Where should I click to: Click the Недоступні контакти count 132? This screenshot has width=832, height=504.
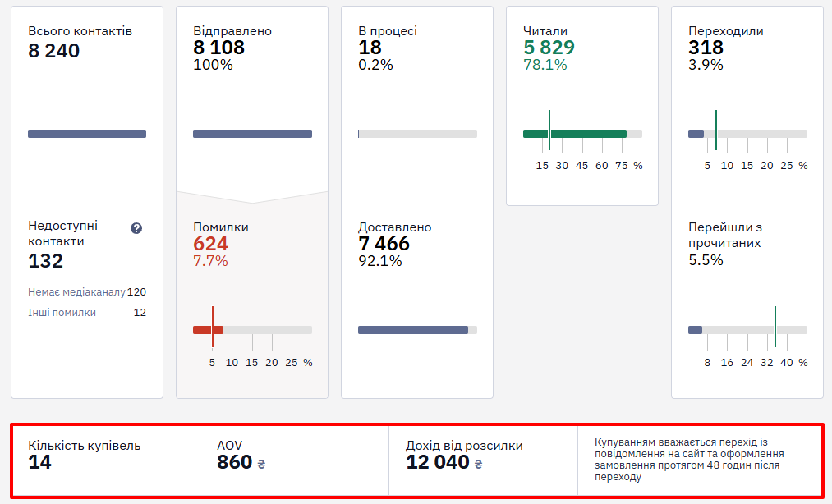pos(46,261)
